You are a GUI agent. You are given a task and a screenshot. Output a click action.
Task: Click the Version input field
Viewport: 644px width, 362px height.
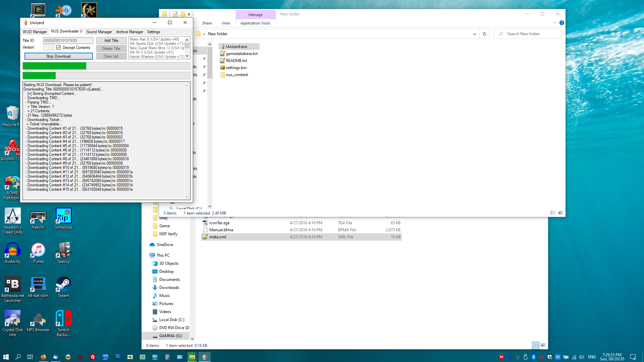point(49,48)
